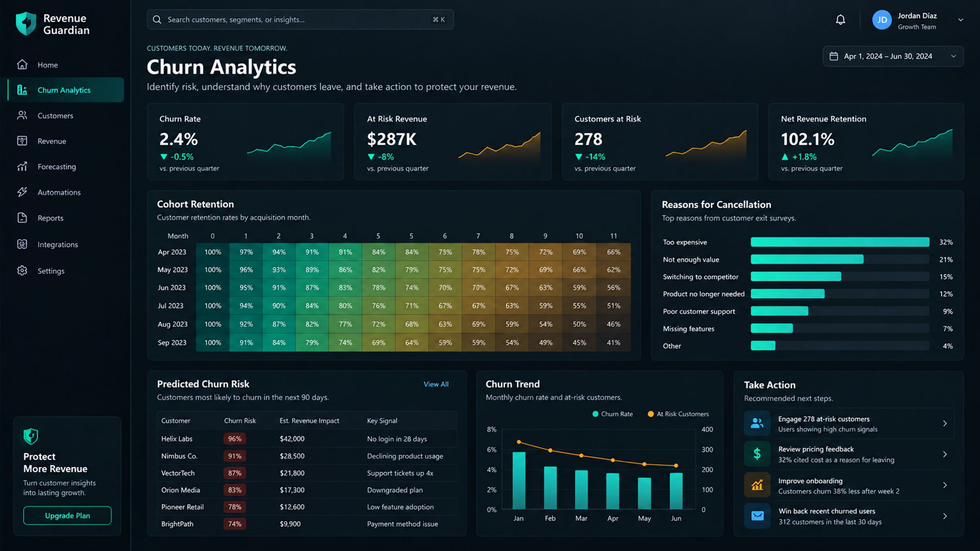Focus the search customers input field
This screenshot has width=980, height=551.
coord(300,20)
